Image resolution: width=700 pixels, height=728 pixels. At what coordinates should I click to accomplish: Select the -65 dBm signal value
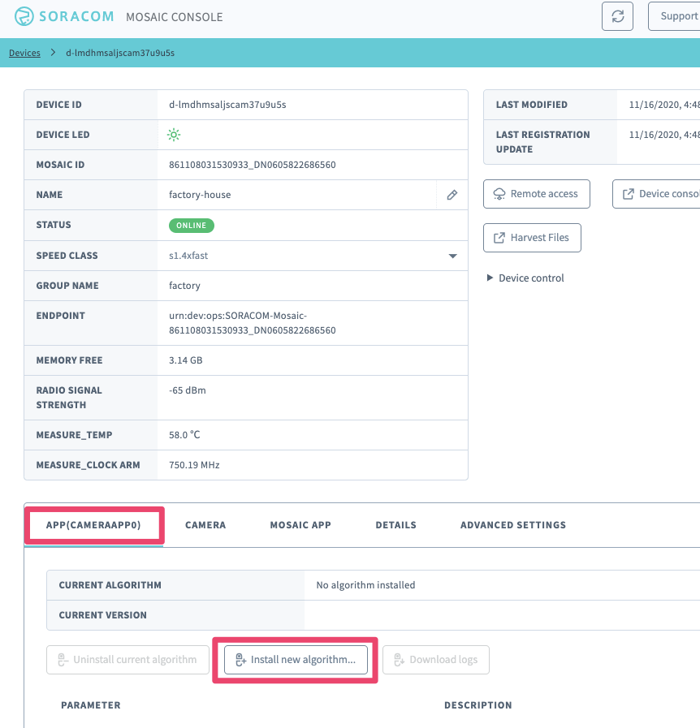pyautogui.click(x=188, y=390)
